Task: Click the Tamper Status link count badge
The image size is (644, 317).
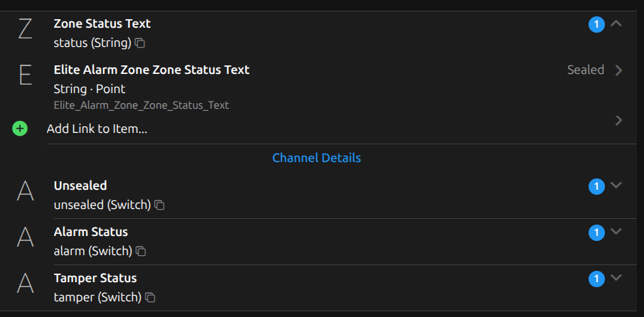Action: tap(596, 279)
